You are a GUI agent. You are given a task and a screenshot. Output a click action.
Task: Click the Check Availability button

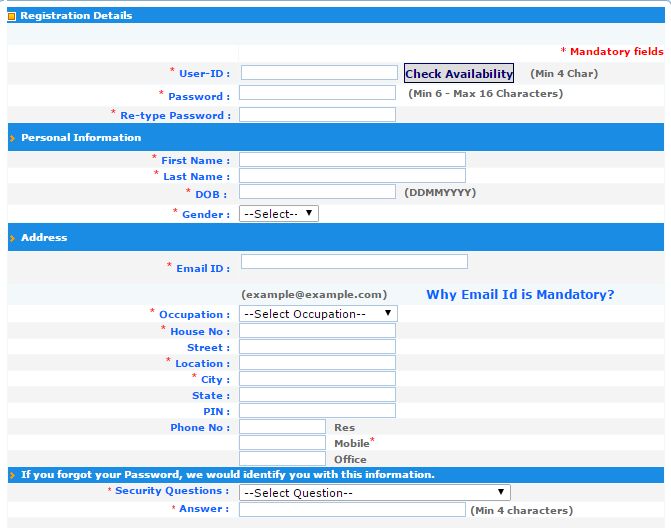tap(459, 73)
